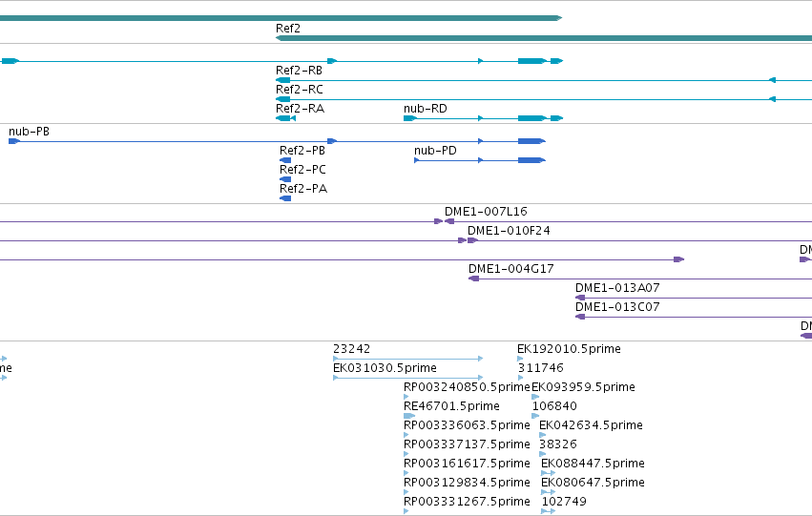Screen dimensions: 812x516
Task: Select the RE46701.5prime EST glyph
Action: pos(409,416)
